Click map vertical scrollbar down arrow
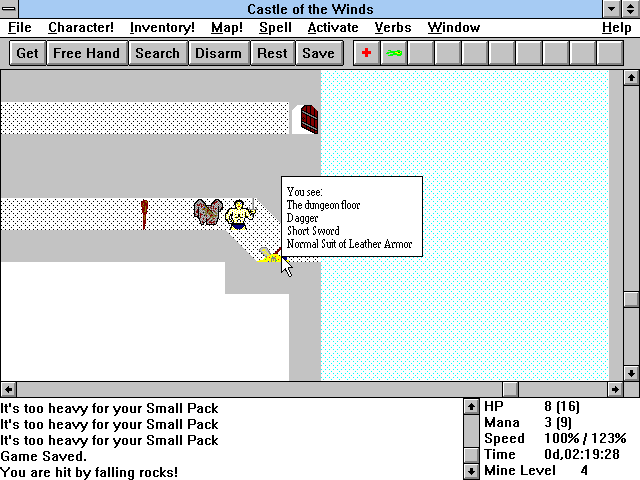 tap(631, 373)
